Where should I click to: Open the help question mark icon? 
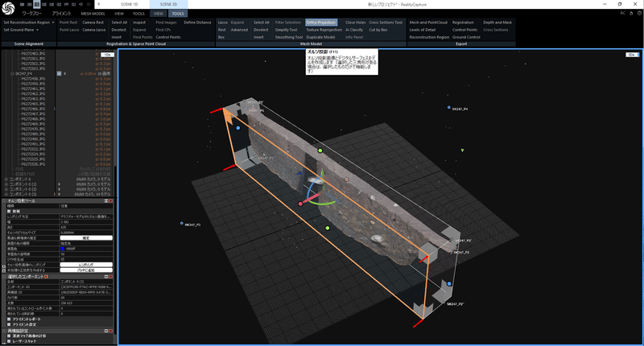point(639,13)
